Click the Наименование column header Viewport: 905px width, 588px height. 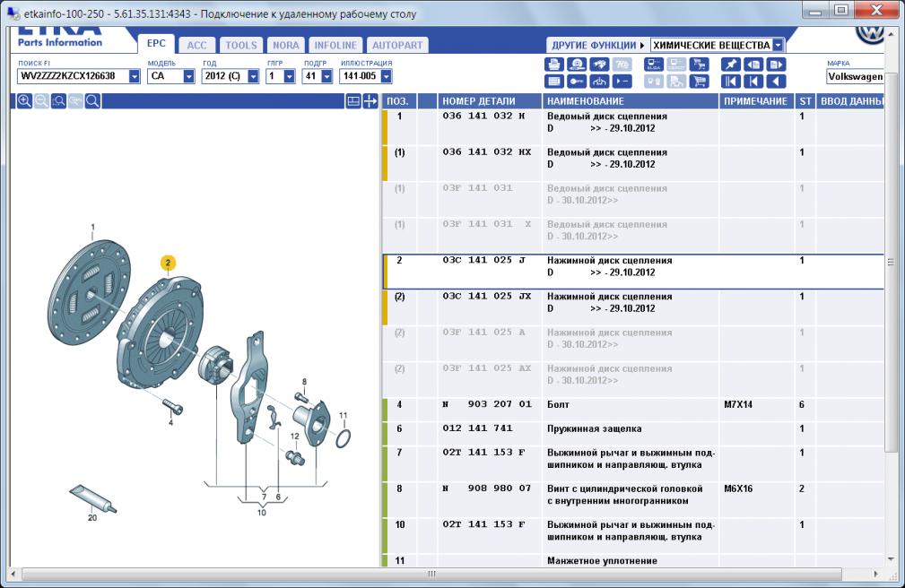(x=631, y=101)
